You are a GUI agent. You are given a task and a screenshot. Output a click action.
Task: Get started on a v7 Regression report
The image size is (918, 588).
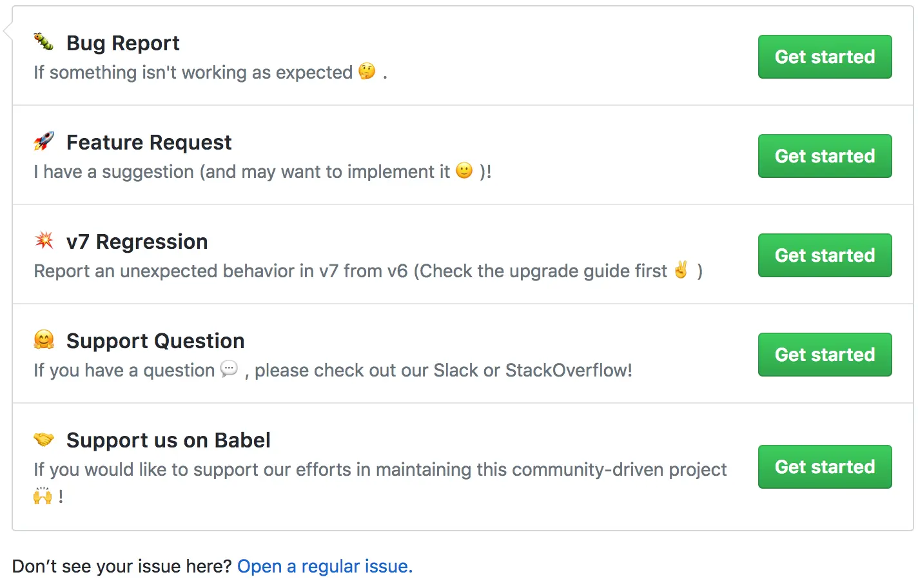[825, 255]
